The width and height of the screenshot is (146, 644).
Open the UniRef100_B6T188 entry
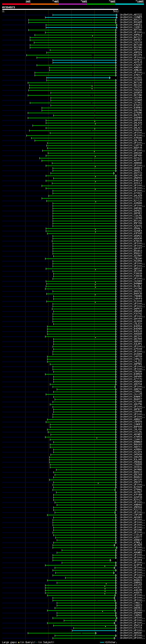[131, 45]
